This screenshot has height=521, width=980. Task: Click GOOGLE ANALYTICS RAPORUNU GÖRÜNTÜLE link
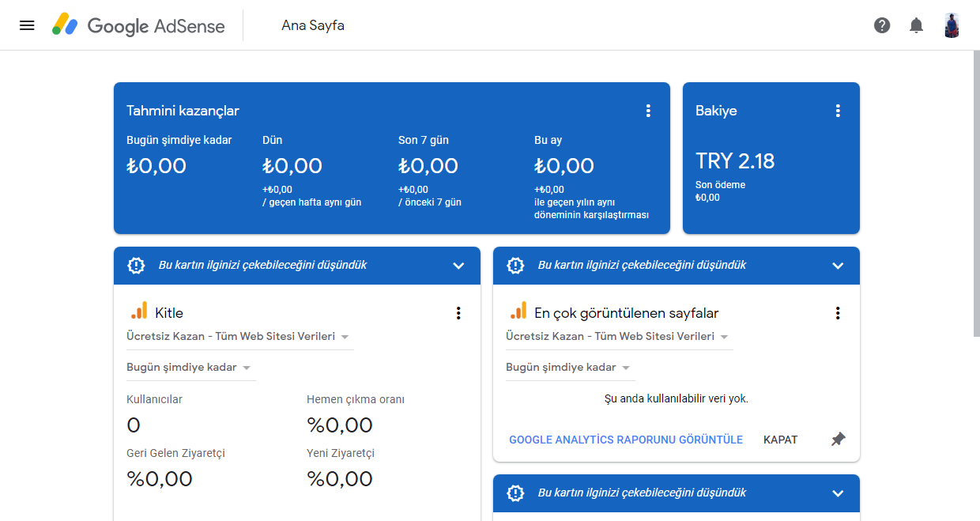[626, 440]
